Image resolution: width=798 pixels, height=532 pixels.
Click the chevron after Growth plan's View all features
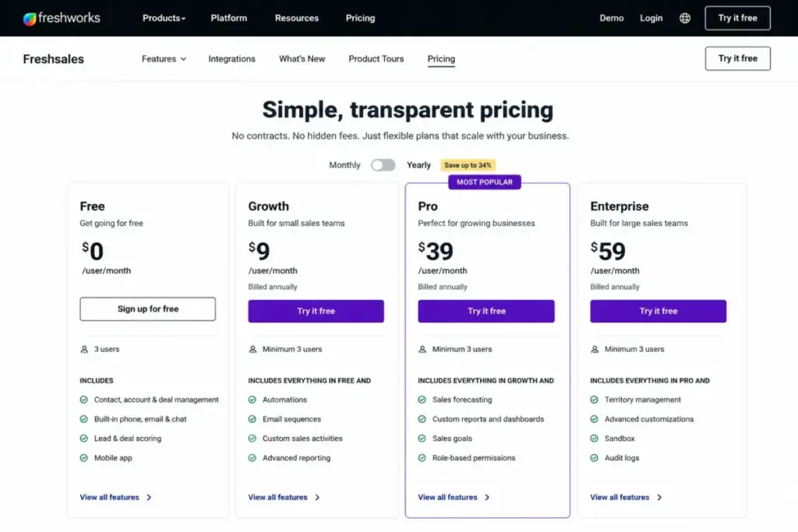click(318, 498)
